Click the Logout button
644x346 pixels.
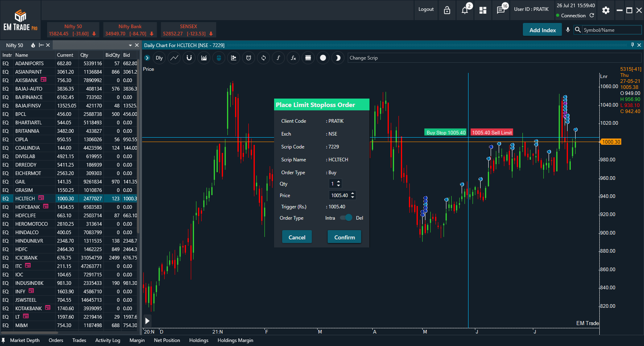coord(426,9)
